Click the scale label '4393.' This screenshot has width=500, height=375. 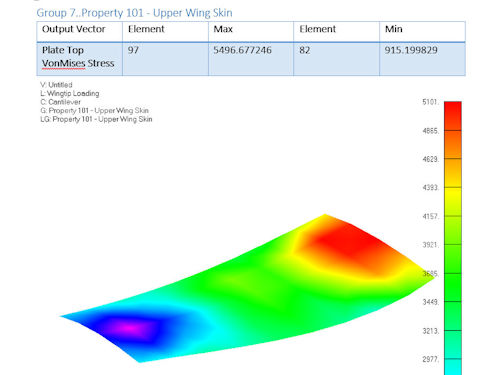click(x=431, y=188)
